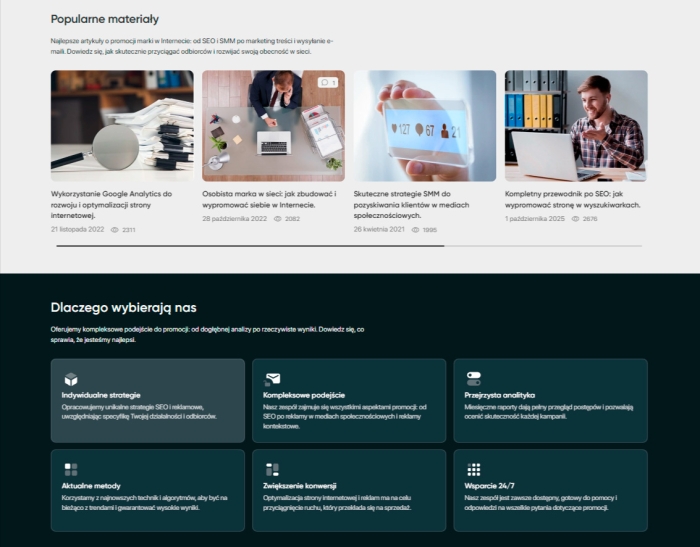Viewport: 700px width, 547px height.
Task: Open the article 'Kompletny przewodnik po SEO'
Action: [572, 199]
